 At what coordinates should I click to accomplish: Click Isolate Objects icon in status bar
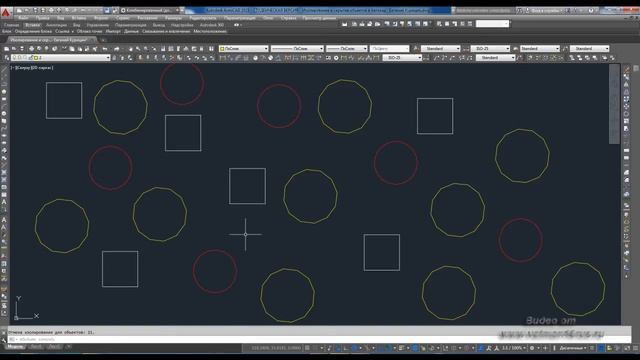click(x=609, y=348)
